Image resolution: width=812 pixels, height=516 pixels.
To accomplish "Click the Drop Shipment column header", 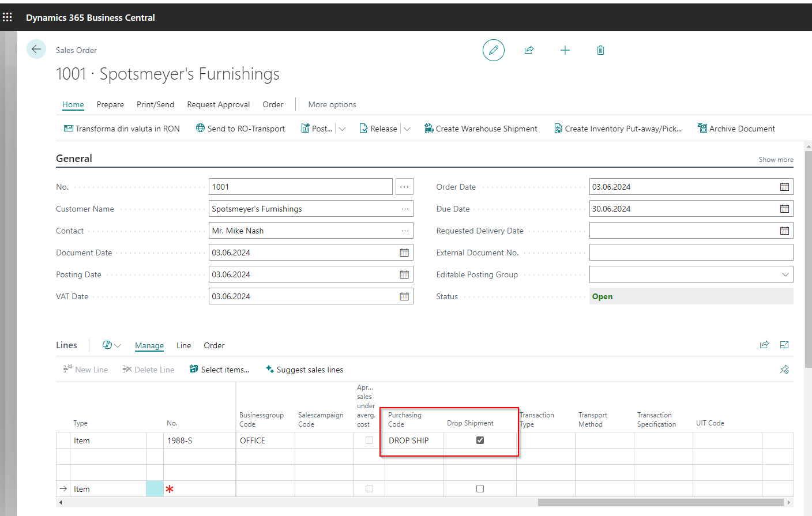I will point(470,423).
